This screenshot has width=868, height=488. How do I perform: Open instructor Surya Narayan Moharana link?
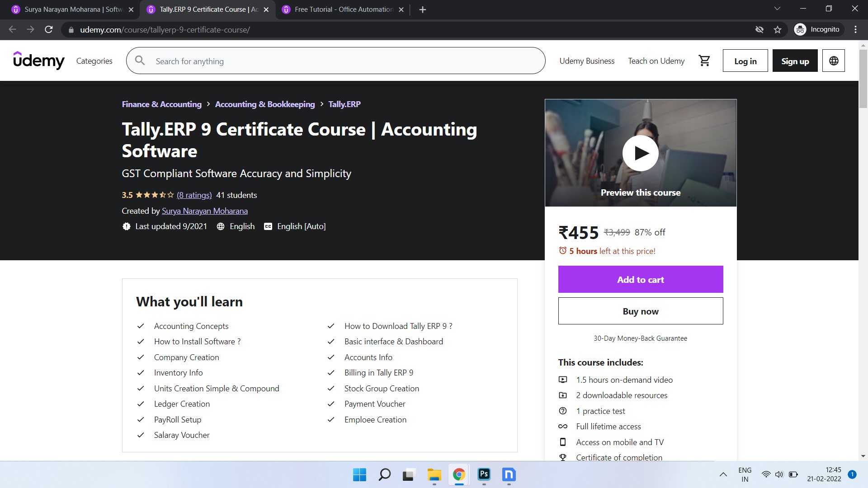click(205, 211)
